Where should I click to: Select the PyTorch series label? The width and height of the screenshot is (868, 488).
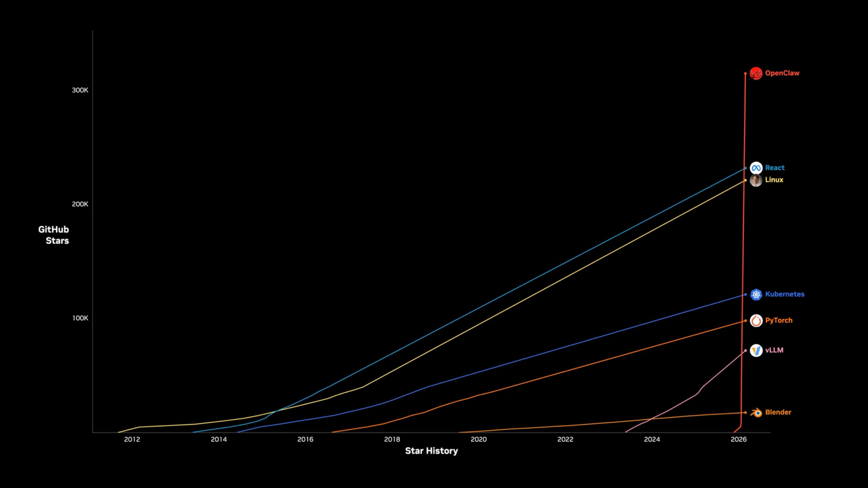779,320
